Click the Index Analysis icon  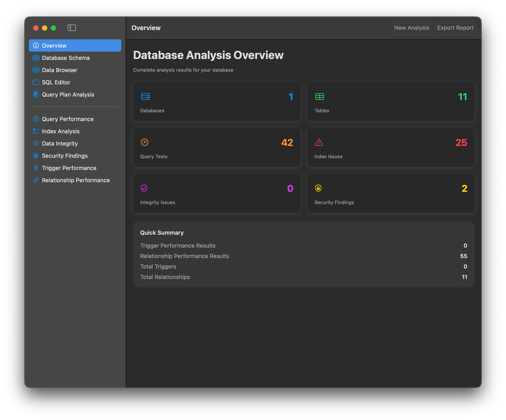[36, 131]
